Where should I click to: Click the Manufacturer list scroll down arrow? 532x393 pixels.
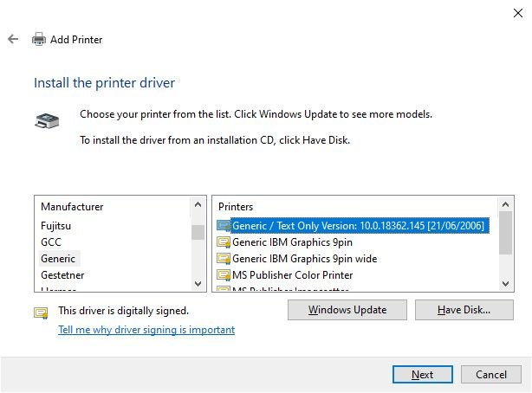(198, 283)
